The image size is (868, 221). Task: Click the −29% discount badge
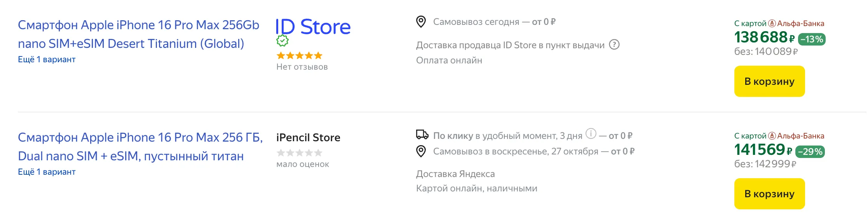(x=810, y=152)
